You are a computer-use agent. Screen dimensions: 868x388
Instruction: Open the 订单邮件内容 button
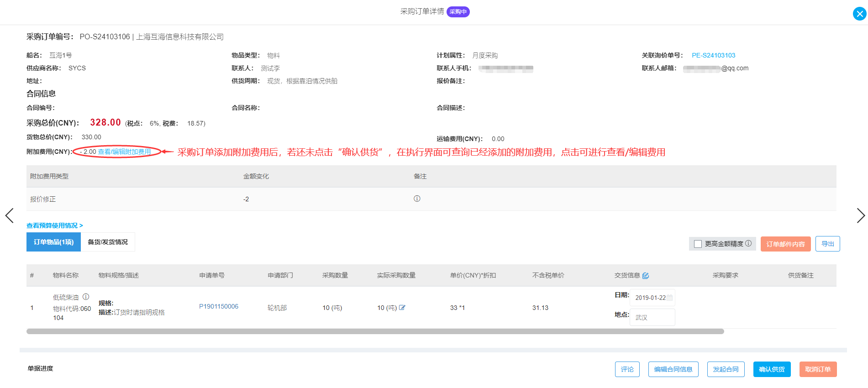[x=785, y=244]
